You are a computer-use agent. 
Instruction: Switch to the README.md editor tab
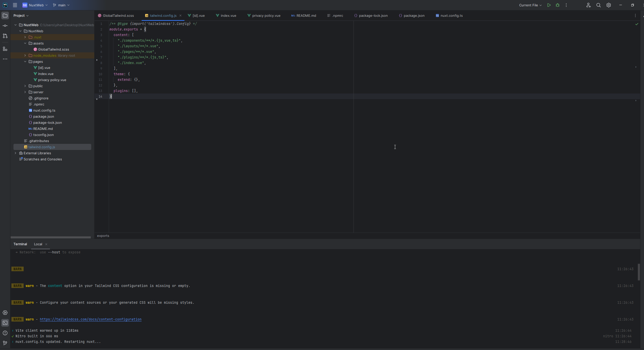pyautogui.click(x=306, y=16)
